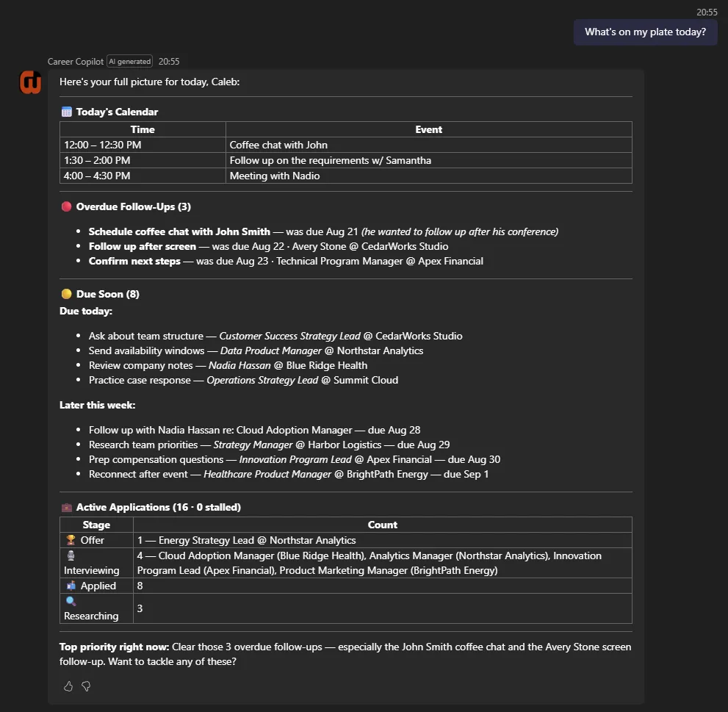The height and width of the screenshot is (712, 728).
Task: Open the Career Copilot avatar icon
Action: tap(31, 82)
